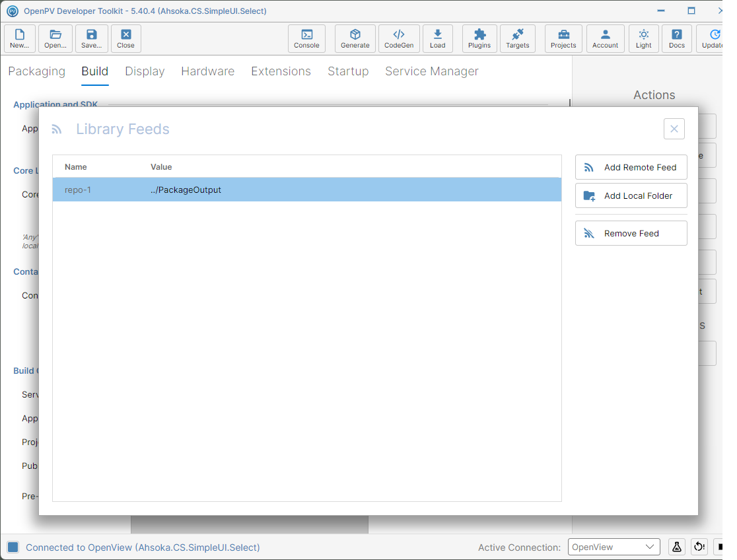Open the Service Manager tab
The height and width of the screenshot is (560, 737).
[x=432, y=71]
